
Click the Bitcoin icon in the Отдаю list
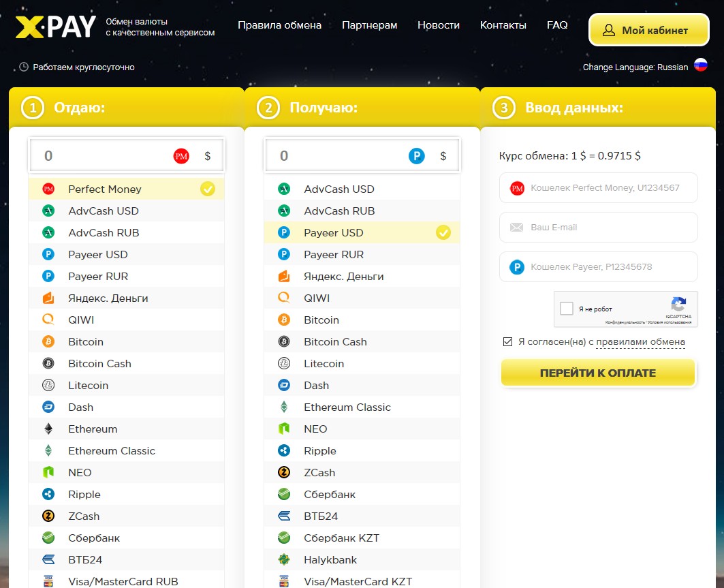click(48, 342)
